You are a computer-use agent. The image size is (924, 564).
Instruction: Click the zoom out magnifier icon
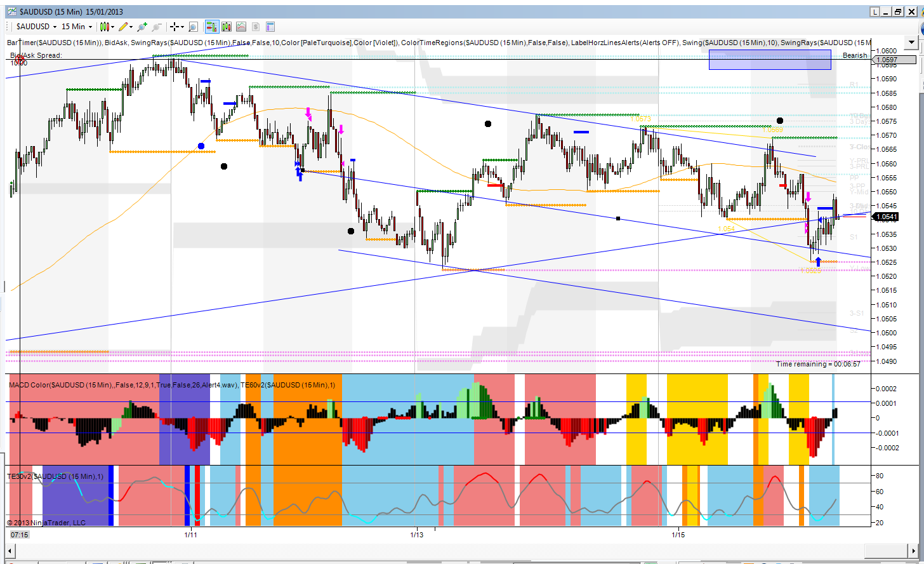[x=156, y=27]
